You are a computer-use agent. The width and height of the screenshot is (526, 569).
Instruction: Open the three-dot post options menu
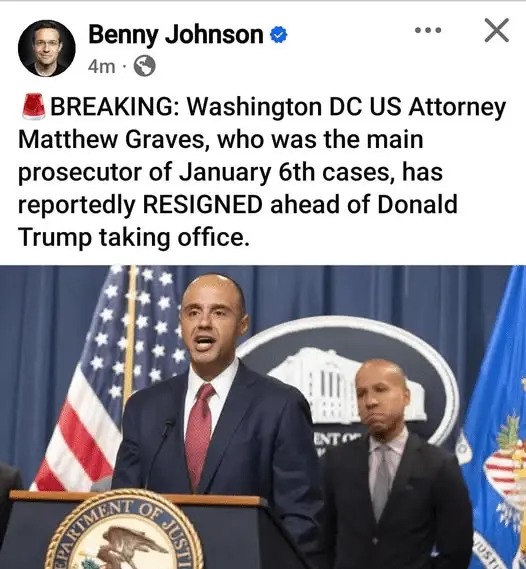click(x=428, y=30)
